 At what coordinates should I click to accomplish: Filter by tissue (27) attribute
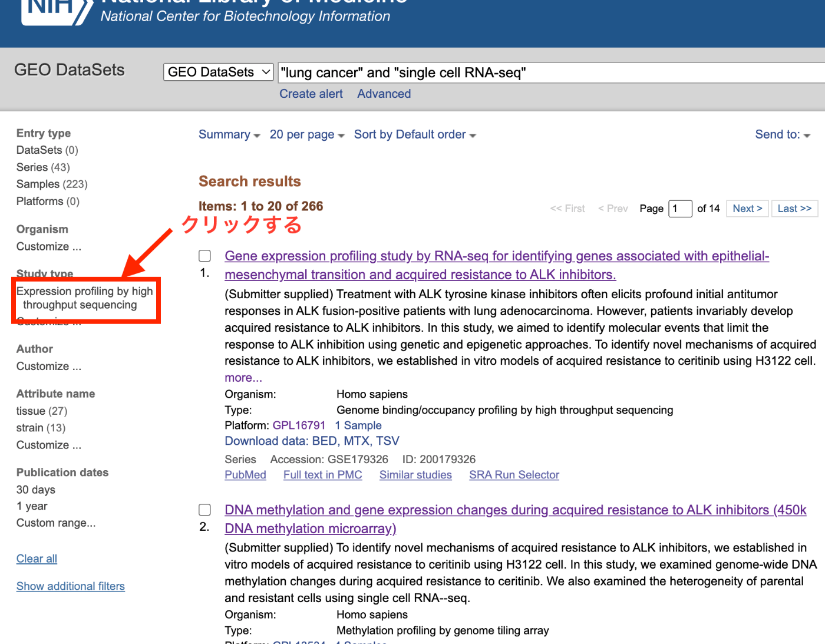(42, 411)
